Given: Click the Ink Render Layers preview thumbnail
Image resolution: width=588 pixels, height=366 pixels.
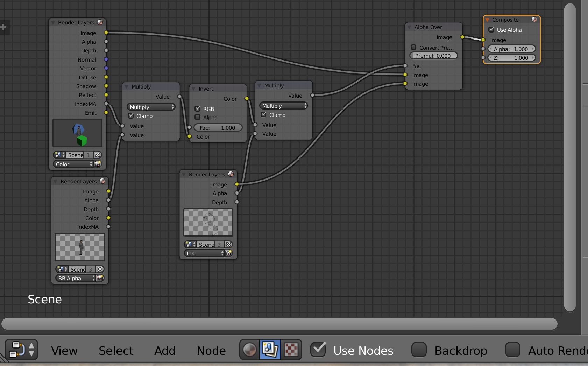Looking at the screenshot, I should 208,223.
